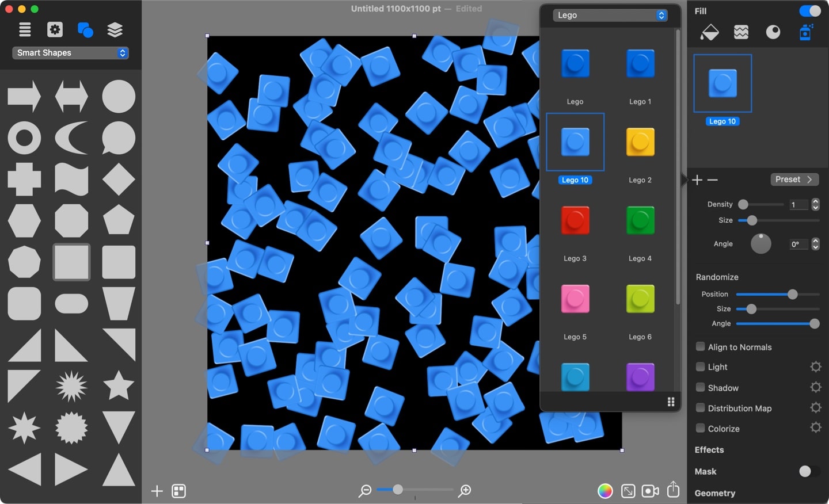
Task: Turn off the Fill toggle switch
Action: (x=810, y=11)
